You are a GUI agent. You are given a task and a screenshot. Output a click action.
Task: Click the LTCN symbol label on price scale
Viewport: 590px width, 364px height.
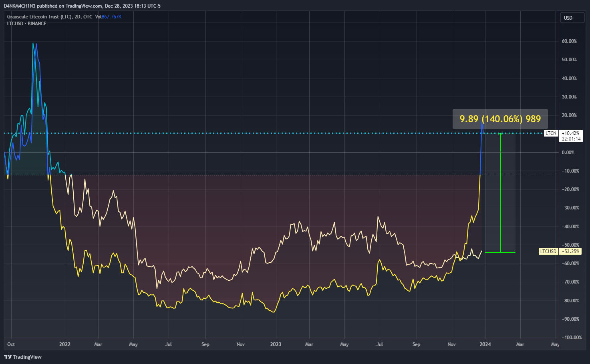tap(551, 133)
